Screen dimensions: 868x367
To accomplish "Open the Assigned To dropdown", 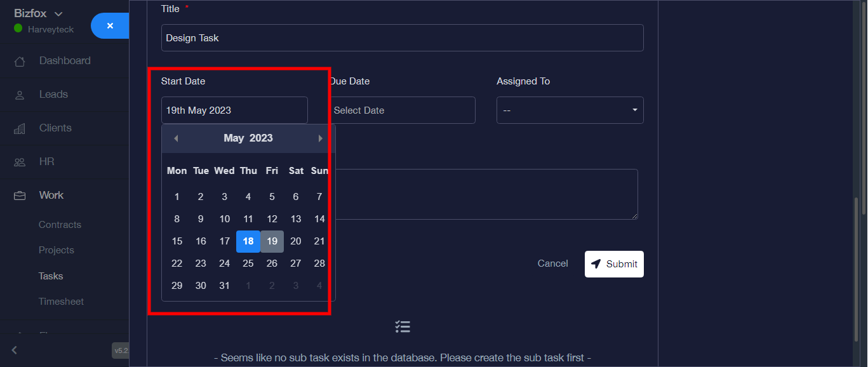I will [x=570, y=110].
